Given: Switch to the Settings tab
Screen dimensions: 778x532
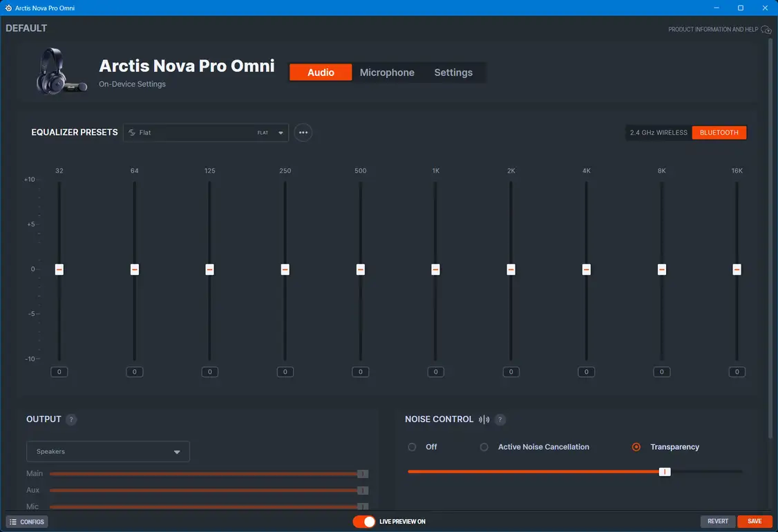Looking at the screenshot, I should coord(453,73).
